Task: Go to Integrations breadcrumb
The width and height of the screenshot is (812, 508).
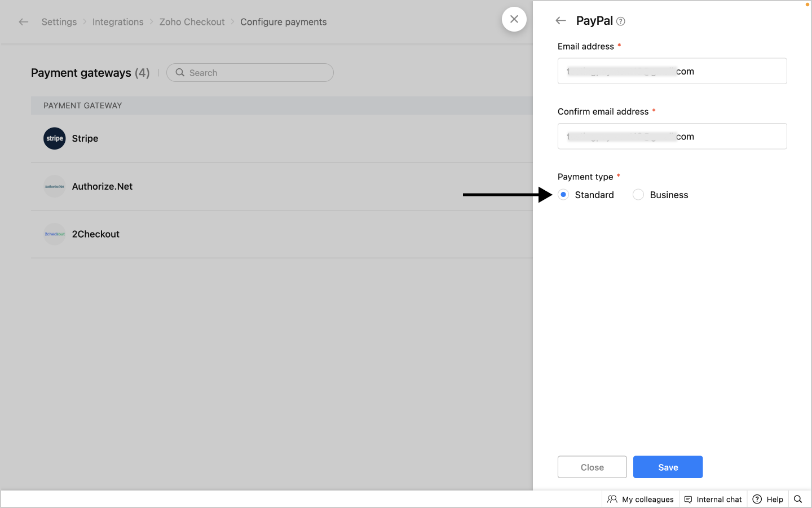Action: coord(118,22)
